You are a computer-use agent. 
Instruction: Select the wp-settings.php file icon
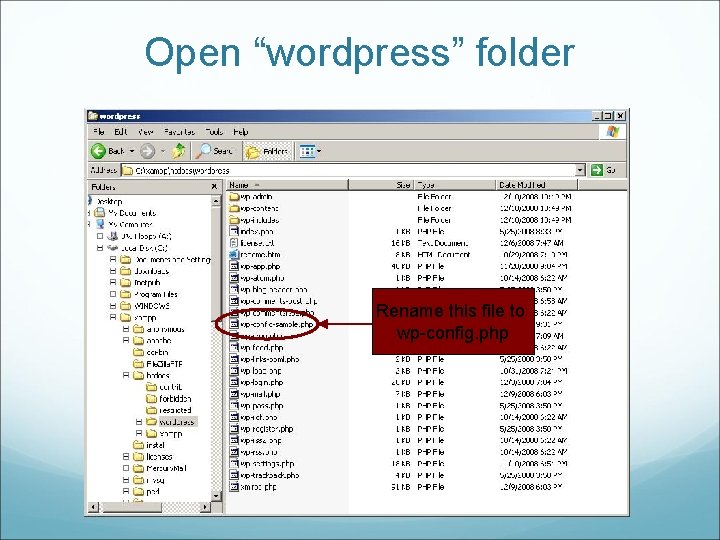pyautogui.click(x=234, y=464)
